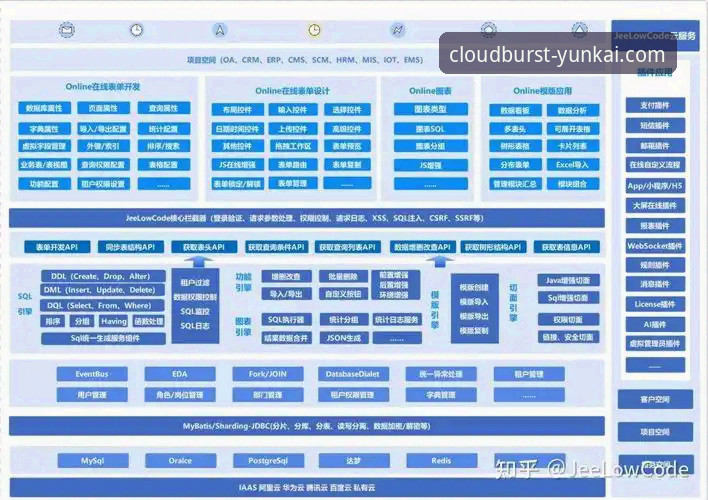Open the License插件 plugin

coord(655,304)
